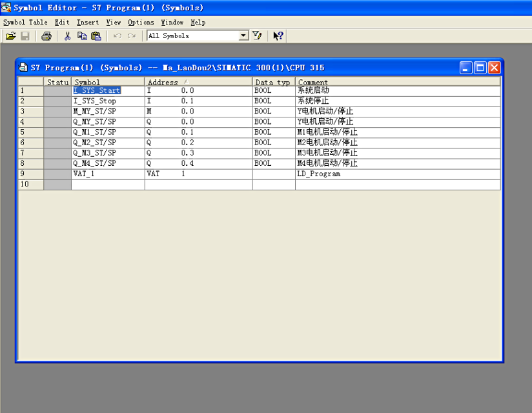Click the Data type column header
532x413 pixels.
tap(274, 82)
